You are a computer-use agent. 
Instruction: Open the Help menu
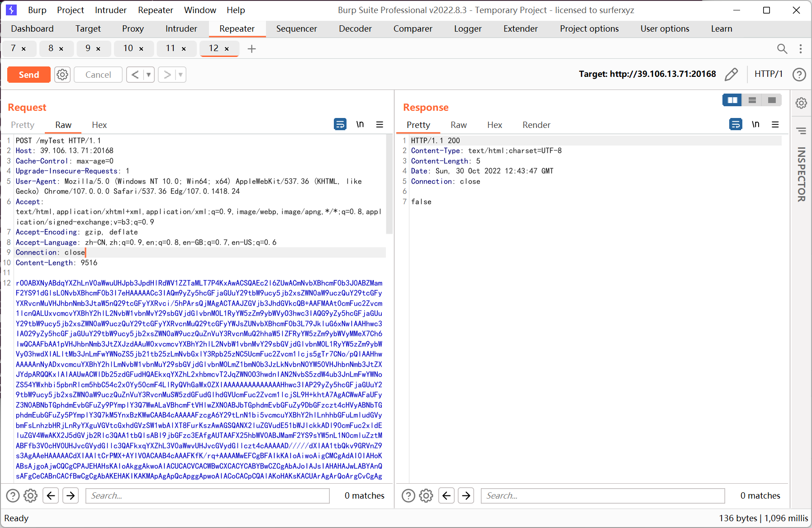236,10
